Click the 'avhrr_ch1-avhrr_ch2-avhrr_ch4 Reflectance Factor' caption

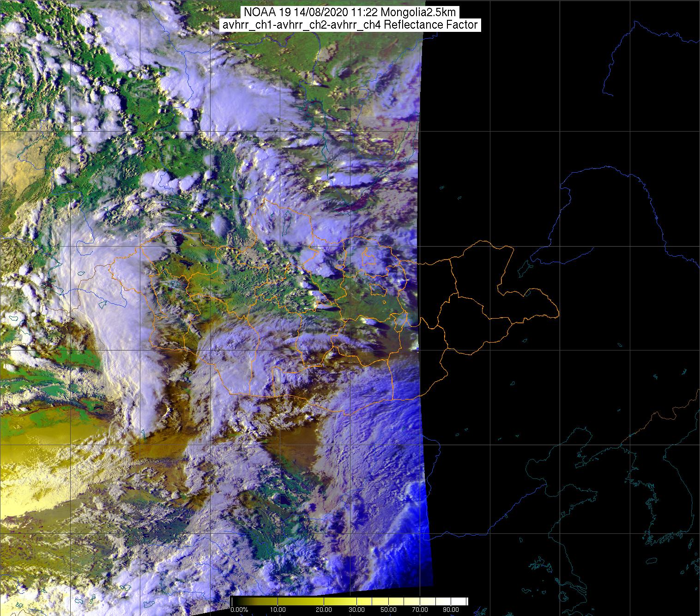click(350, 25)
